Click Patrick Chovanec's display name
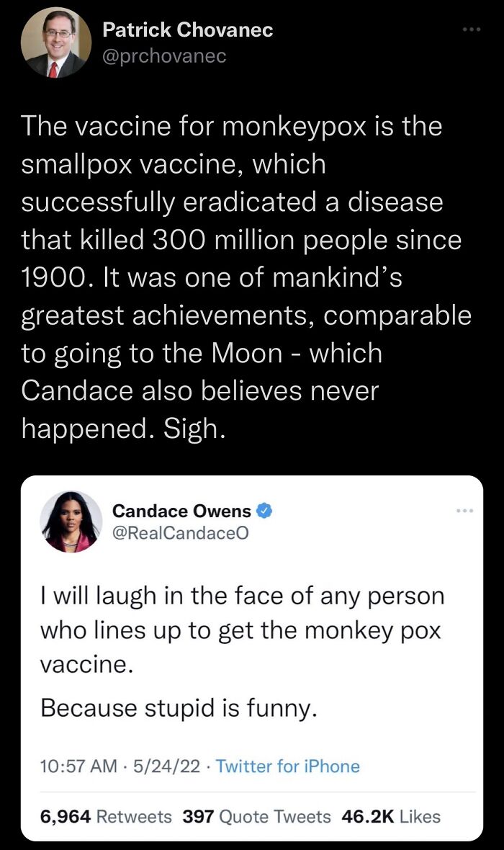The height and width of the screenshot is (850, 504). pyautogui.click(x=186, y=30)
